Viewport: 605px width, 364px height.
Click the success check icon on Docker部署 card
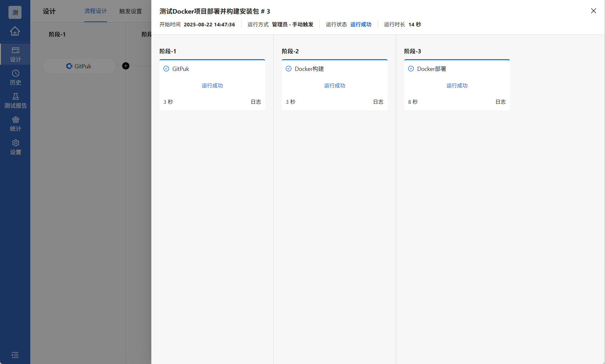411,68
